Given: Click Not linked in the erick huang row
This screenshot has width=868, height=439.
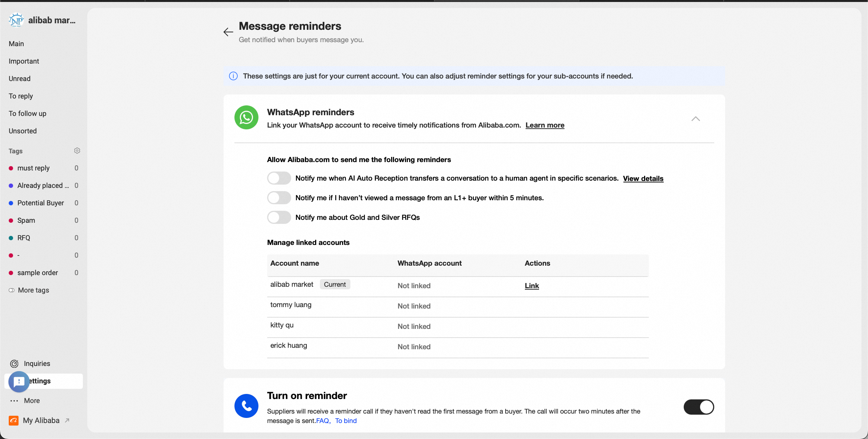Looking at the screenshot, I should [414, 347].
